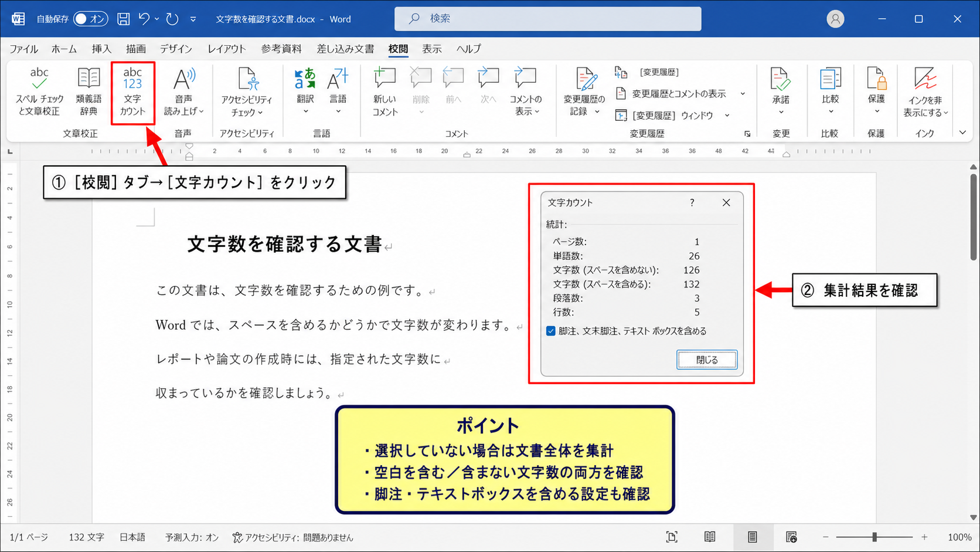Click the zoom in plus button
980x552 pixels.
(x=924, y=537)
